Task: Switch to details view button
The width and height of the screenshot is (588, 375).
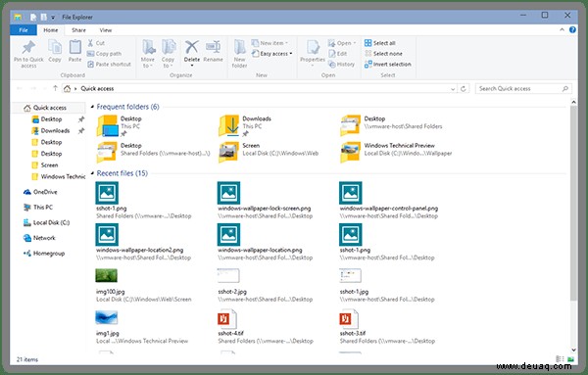Action: point(560,359)
